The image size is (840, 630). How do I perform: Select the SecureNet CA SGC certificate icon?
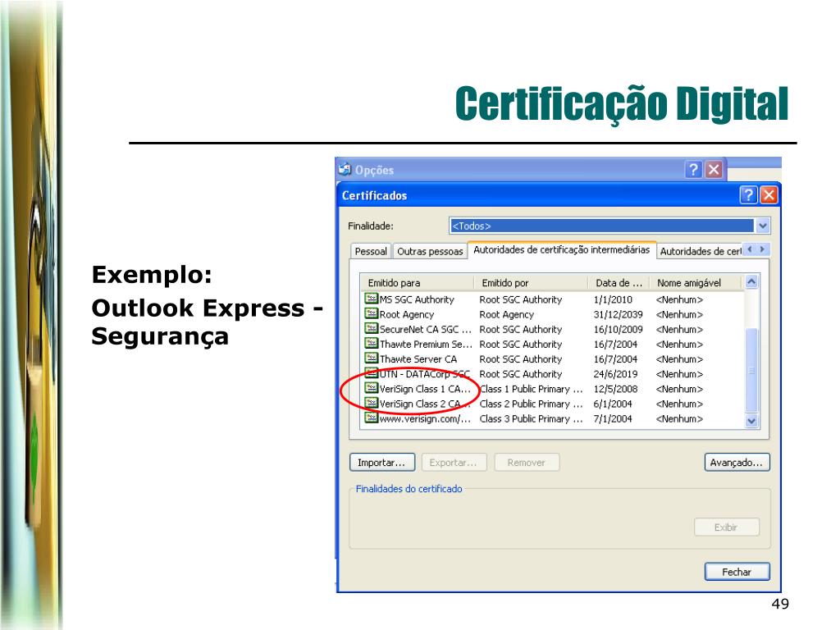click(371, 329)
